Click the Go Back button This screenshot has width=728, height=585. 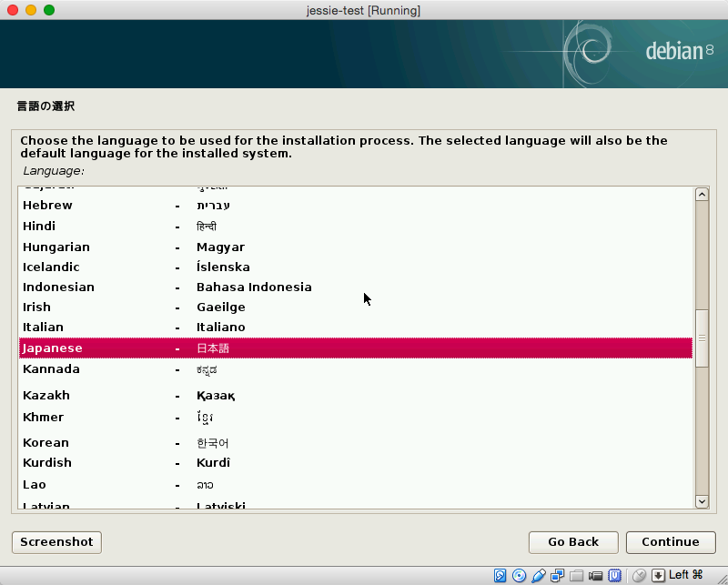573,542
